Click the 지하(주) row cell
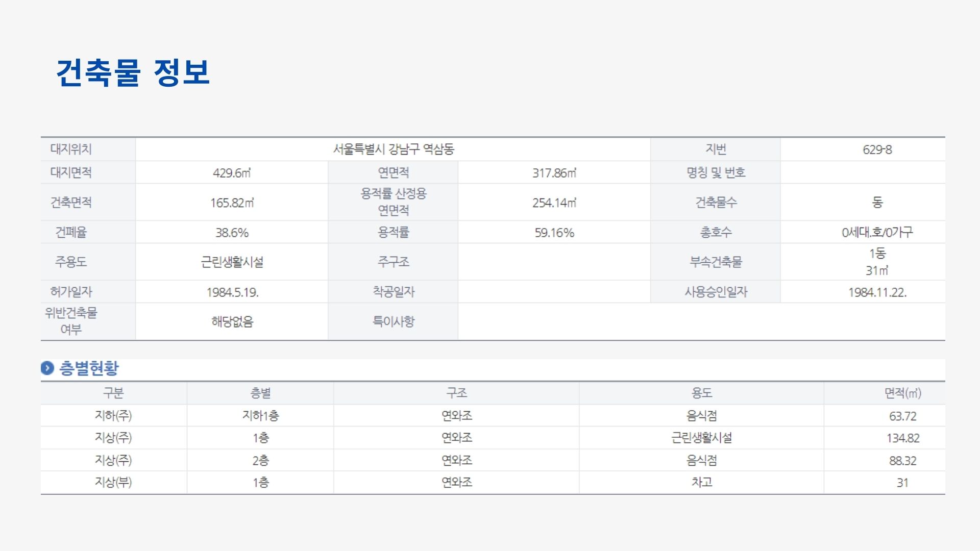Image resolution: width=980 pixels, height=551 pixels. pyautogui.click(x=113, y=416)
